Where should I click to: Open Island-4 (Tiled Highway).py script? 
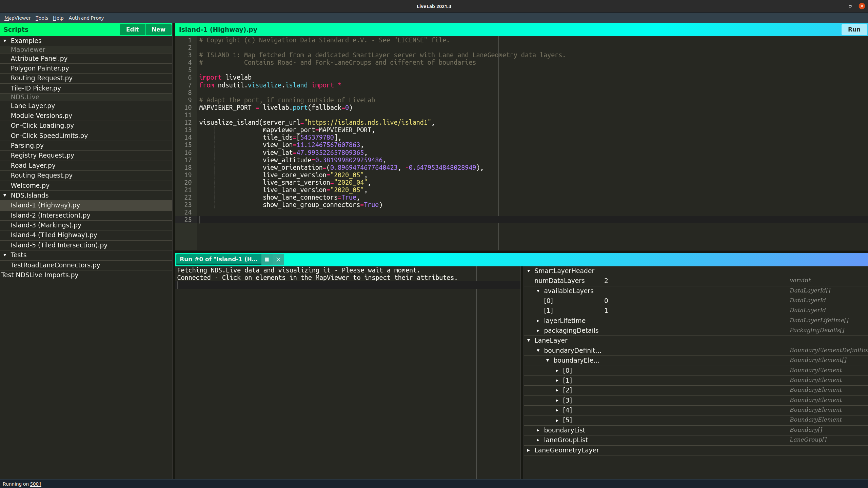point(86,235)
